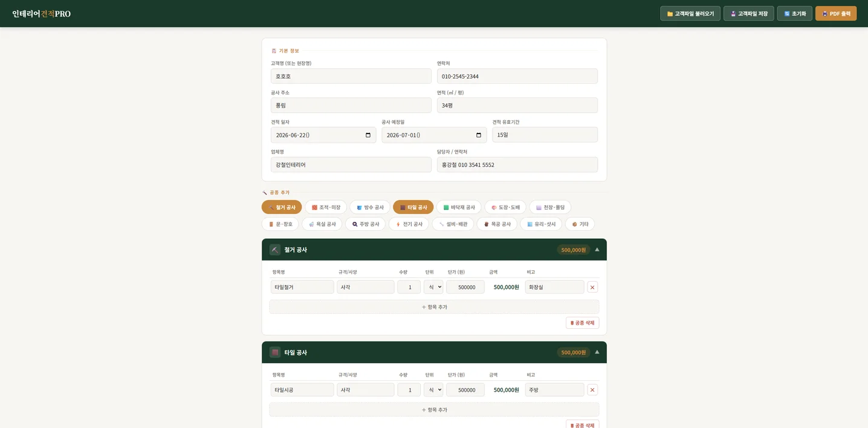Click the 공사 주소 field 풍림

(351, 105)
